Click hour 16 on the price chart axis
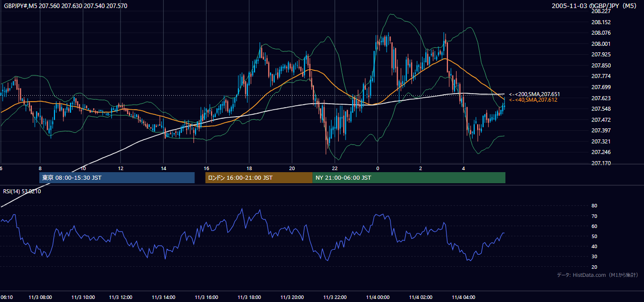This screenshot has height=302, width=644. coord(206,168)
